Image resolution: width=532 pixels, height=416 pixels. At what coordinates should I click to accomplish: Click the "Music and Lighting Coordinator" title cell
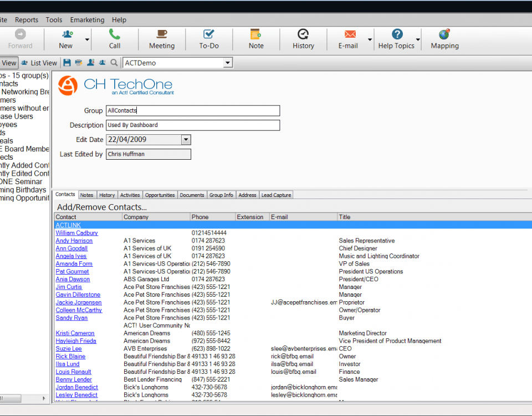[379, 256]
